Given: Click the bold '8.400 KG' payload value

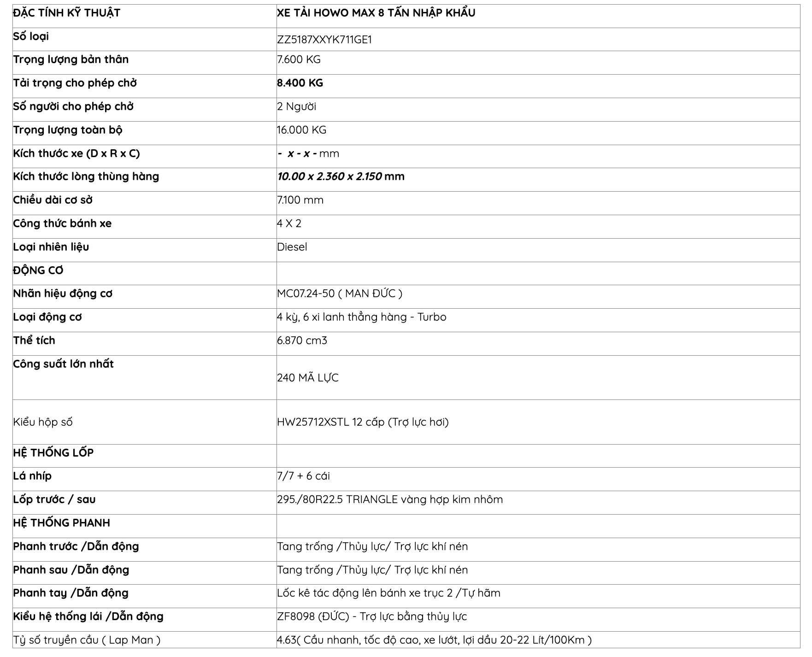Looking at the screenshot, I should 300,83.
